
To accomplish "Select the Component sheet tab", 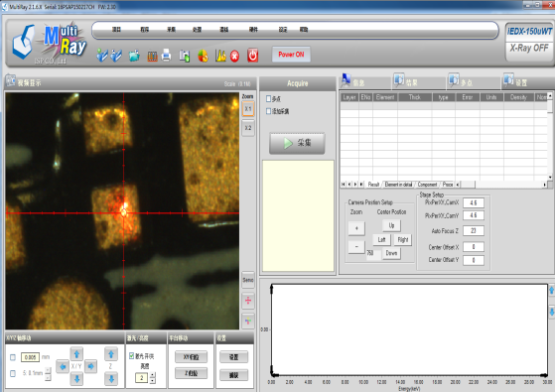I will [427, 185].
